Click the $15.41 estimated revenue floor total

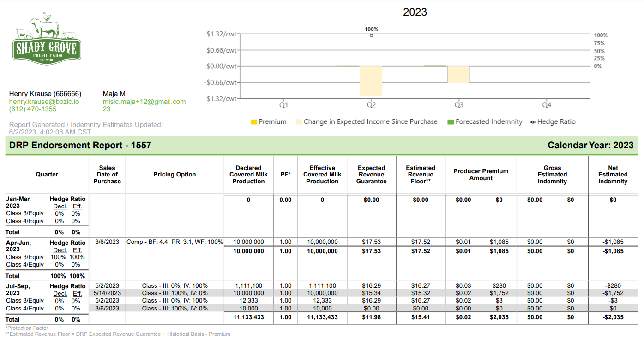tap(421, 317)
